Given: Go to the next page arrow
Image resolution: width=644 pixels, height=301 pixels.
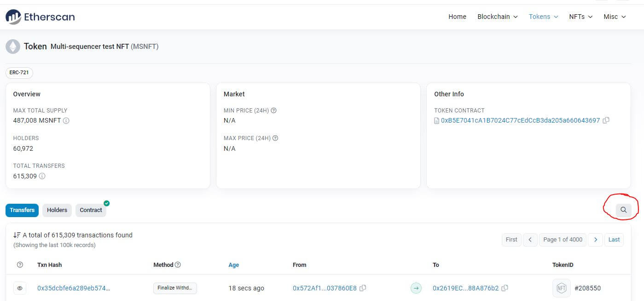Looking at the screenshot, I should (596, 240).
